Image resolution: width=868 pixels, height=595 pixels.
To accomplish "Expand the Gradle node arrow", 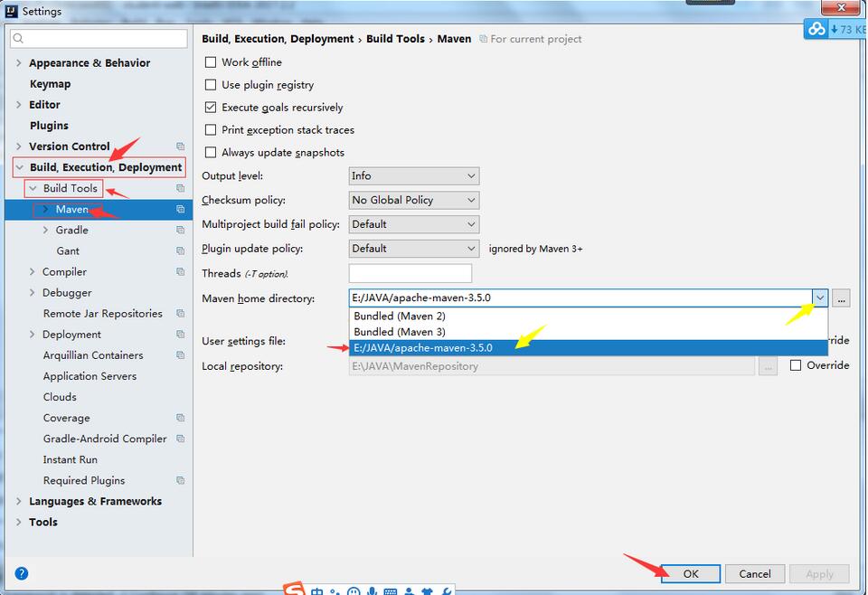I will (x=45, y=230).
